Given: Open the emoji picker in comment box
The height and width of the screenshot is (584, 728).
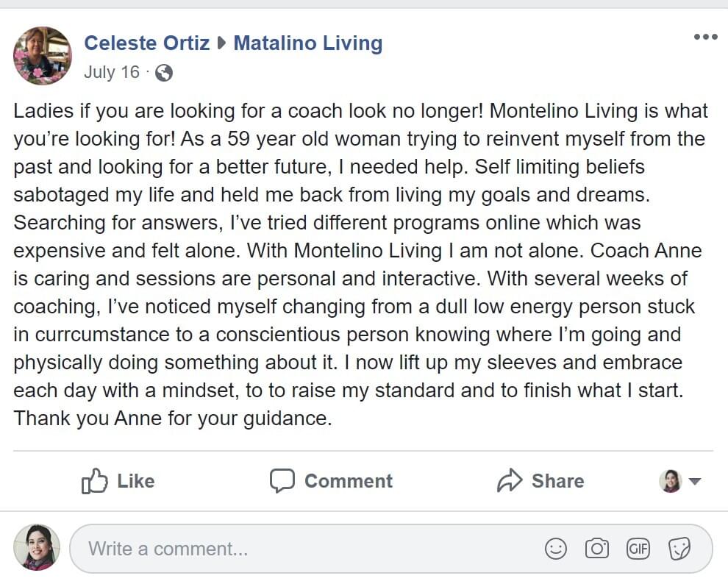Looking at the screenshot, I should (x=556, y=548).
